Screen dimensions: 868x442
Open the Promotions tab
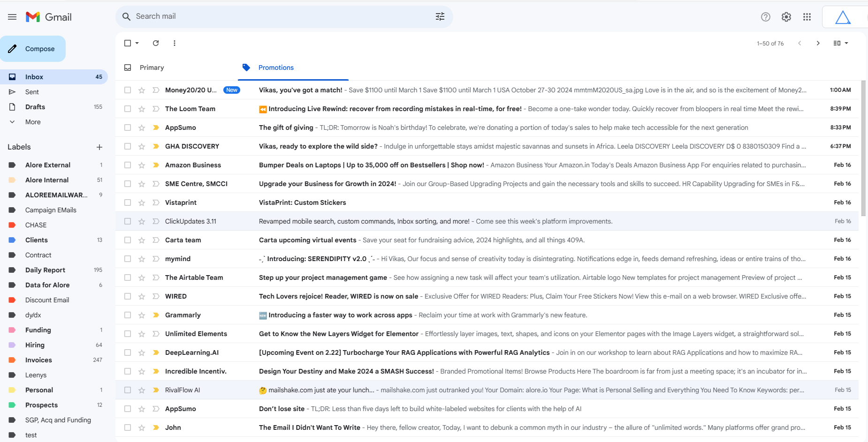[276, 67]
